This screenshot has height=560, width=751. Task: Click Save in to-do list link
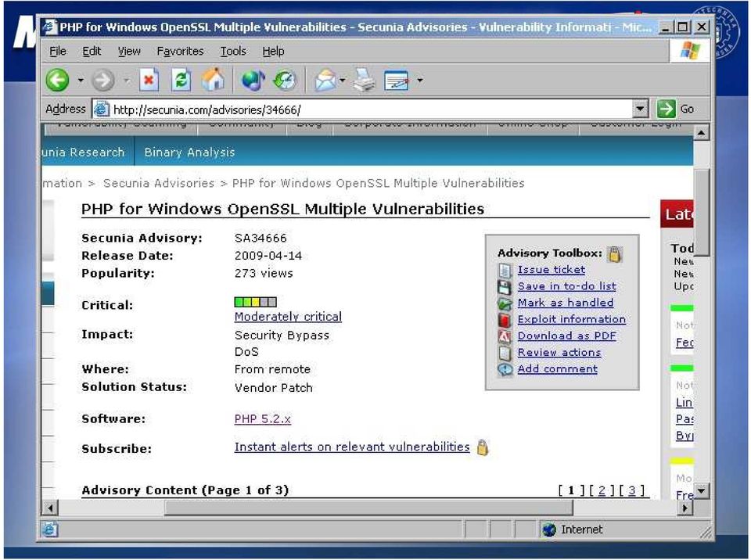pos(567,286)
